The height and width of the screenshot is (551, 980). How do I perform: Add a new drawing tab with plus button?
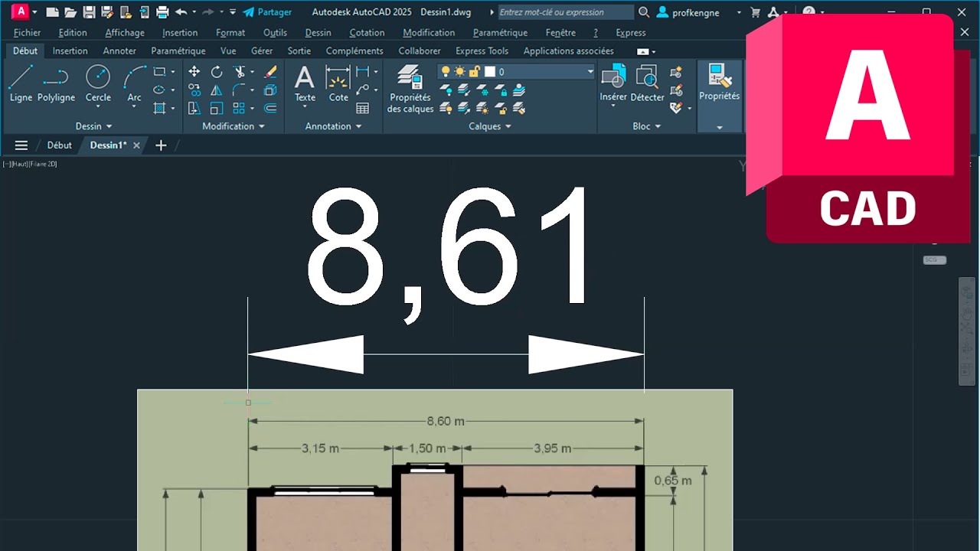tap(161, 145)
